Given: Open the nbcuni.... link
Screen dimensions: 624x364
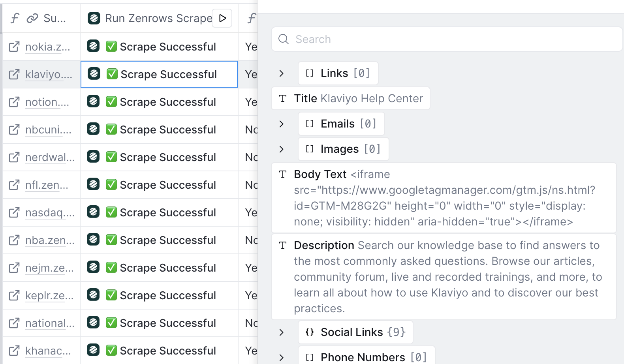Looking at the screenshot, I should pos(49,130).
